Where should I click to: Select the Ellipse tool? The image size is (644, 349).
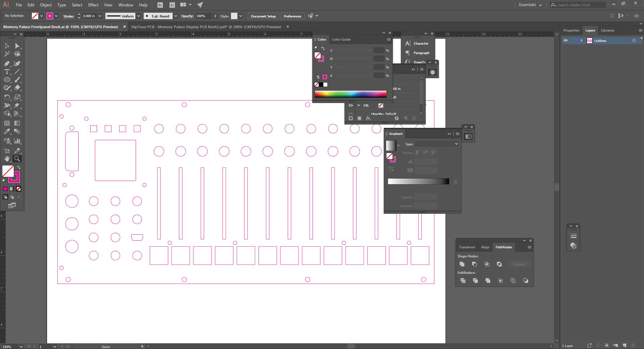[x=7, y=80]
